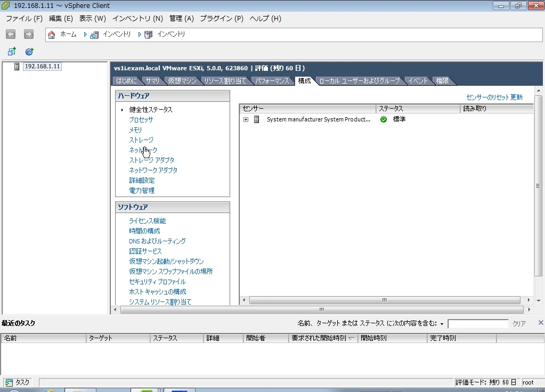Close the recent tasks panel

click(541, 323)
